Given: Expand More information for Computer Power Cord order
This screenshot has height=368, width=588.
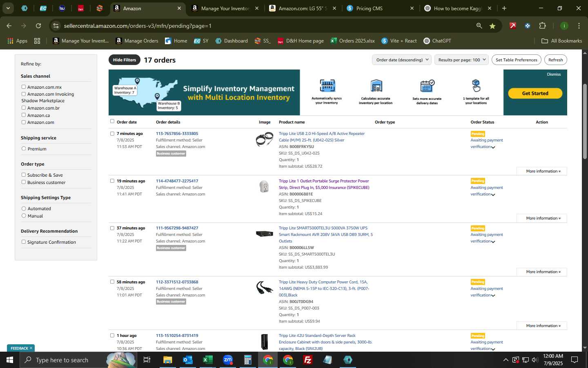Looking at the screenshot, I should [542, 325].
